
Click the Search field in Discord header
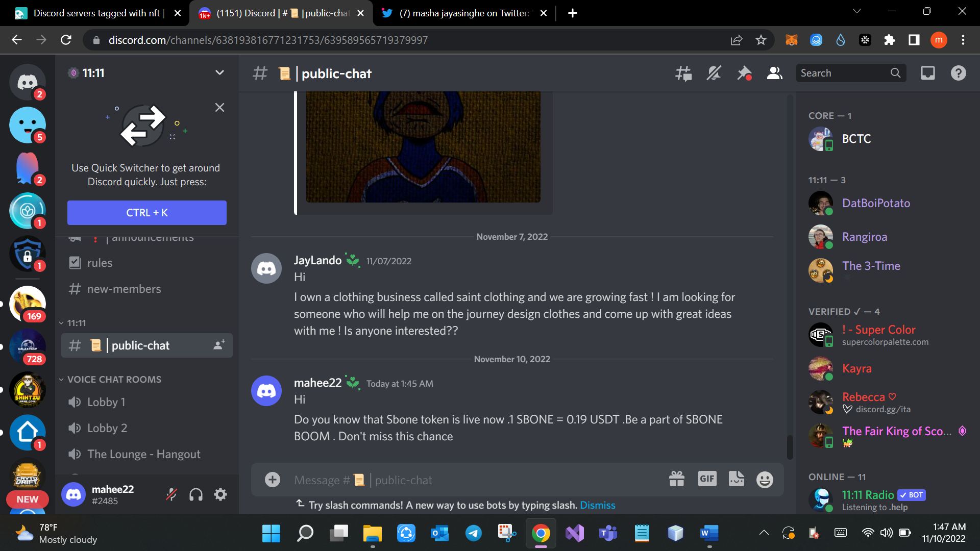(850, 73)
